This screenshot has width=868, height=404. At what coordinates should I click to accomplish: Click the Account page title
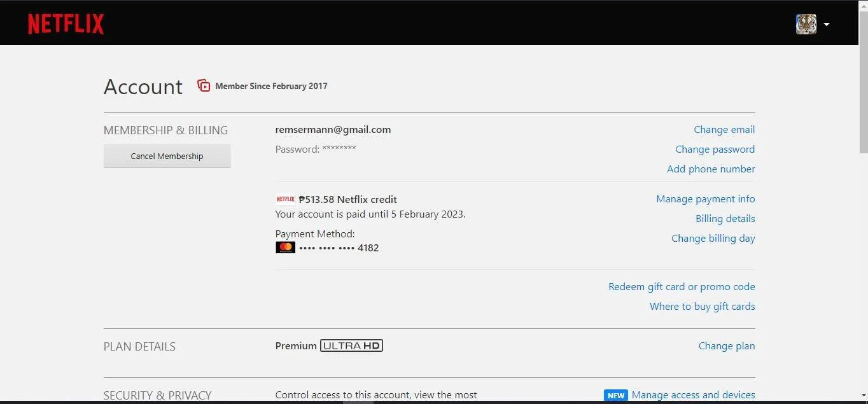pyautogui.click(x=143, y=87)
